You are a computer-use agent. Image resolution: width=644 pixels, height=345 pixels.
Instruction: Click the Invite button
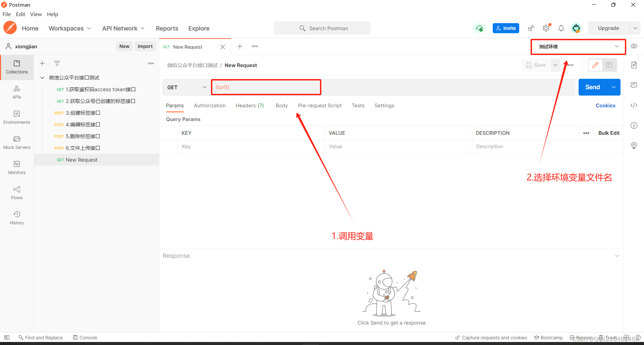click(x=506, y=28)
